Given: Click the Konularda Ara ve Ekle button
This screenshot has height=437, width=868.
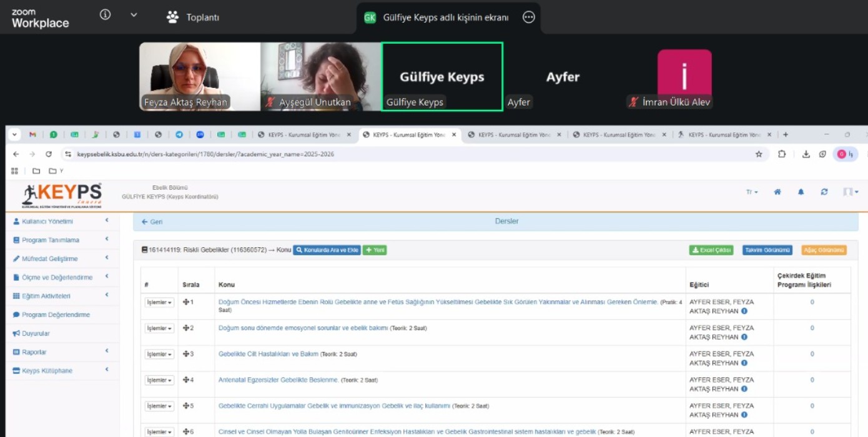Looking at the screenshot, I should [x=327, y=250].
